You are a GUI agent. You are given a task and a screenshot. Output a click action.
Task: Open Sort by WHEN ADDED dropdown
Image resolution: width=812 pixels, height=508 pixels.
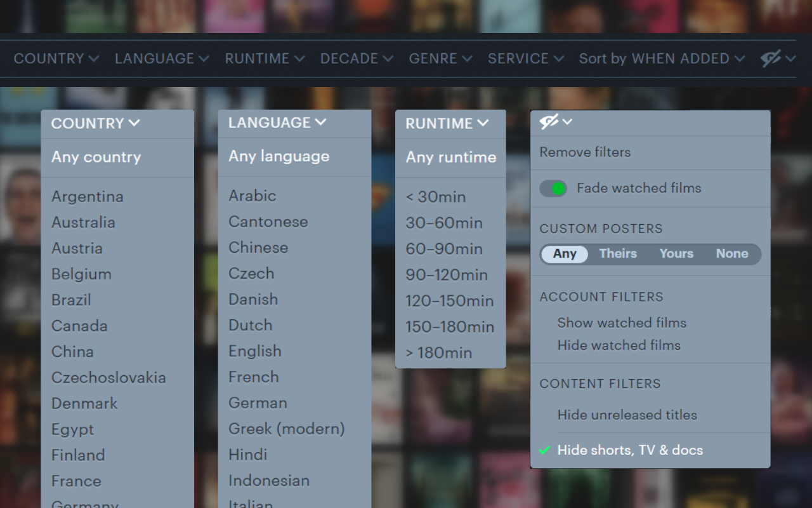[662, 58]
